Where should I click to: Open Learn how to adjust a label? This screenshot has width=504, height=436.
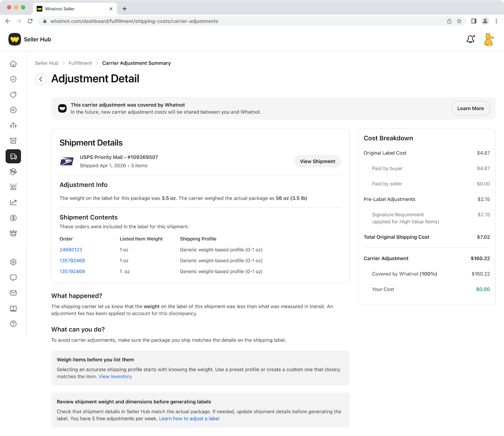click(x=189, y=419)
